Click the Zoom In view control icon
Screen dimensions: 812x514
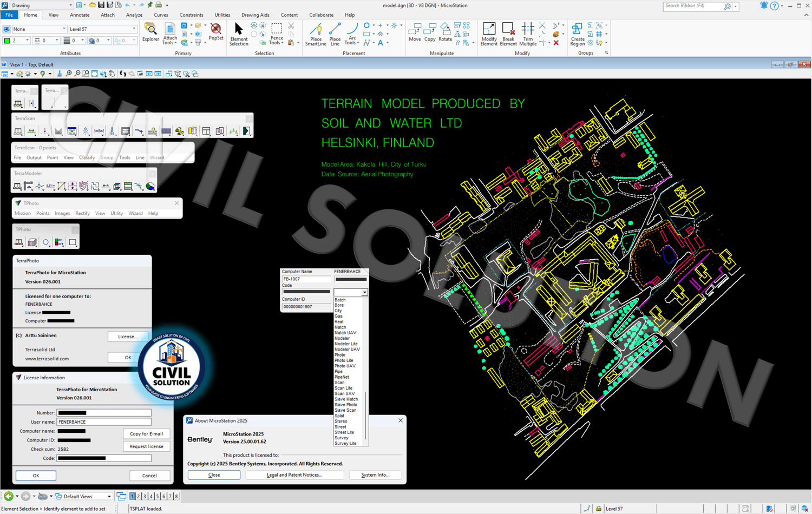(x=68, y=74)
